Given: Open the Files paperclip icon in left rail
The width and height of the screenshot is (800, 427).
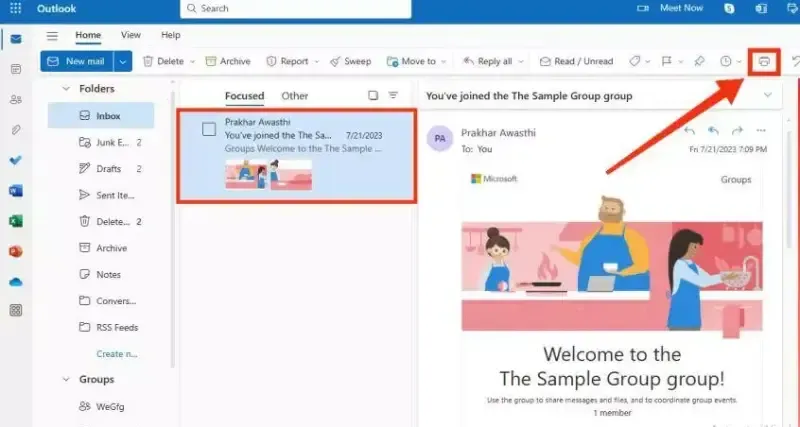Looking at the screenshot, I should click(16, 130).
